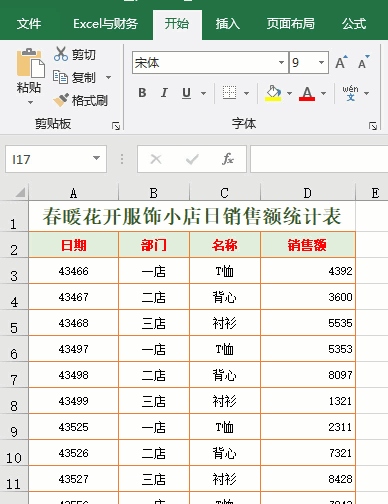The width and height of the screenshot is (388, 504).
Task: Cancel entry with the X icon
Action: [156, 159]
